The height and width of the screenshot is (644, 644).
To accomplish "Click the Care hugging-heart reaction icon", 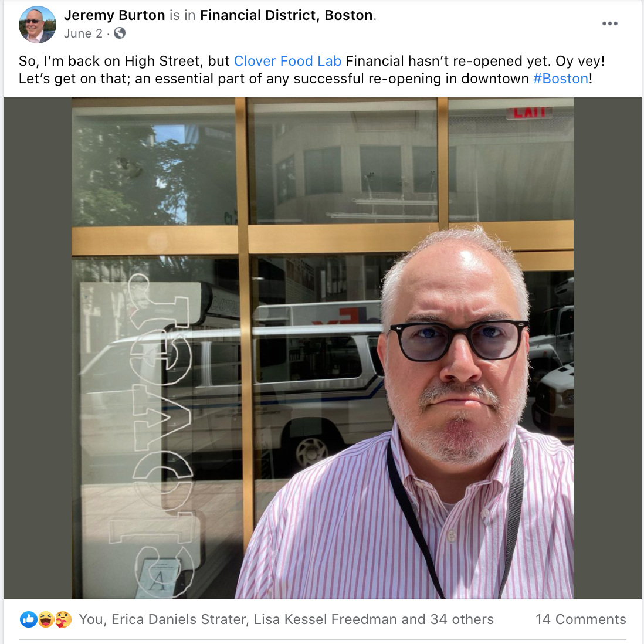I will 63,619.
